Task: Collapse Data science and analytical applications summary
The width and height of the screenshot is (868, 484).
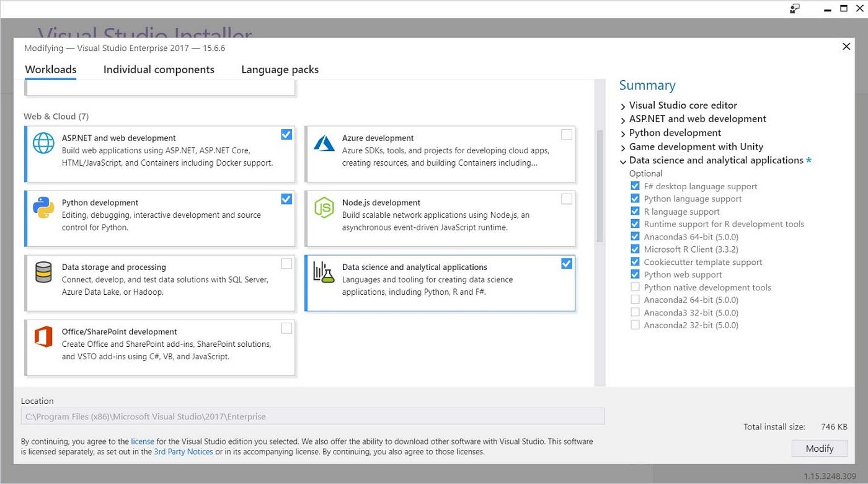Action: pyautogui.click(x=622, y=161)
